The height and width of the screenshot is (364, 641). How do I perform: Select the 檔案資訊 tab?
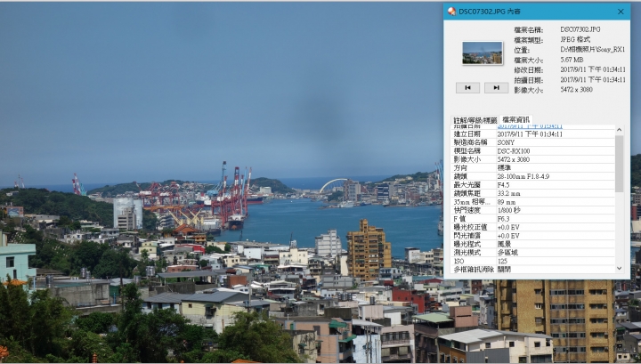tap(515, 119)
